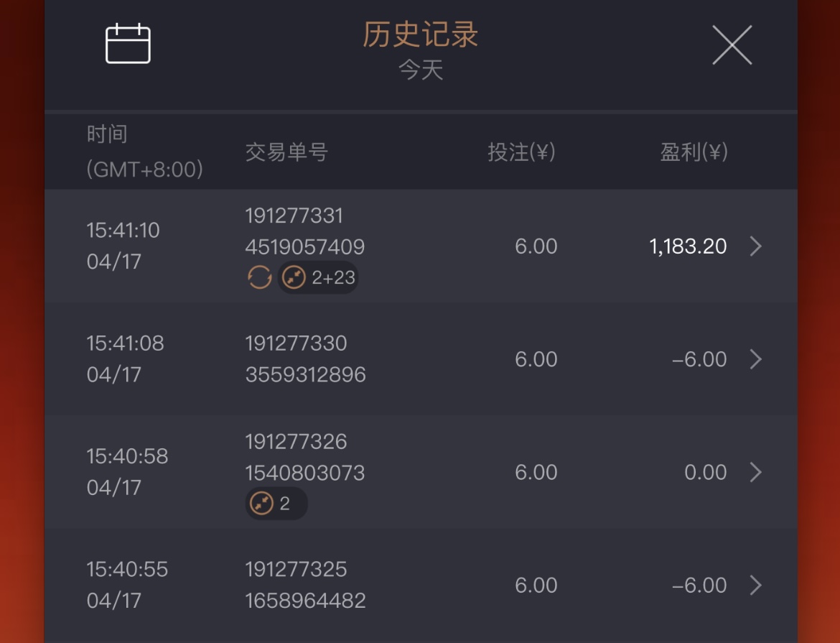Click the refresh icon under transaction 191277331
This screenshot has width=840, height=643.
click(x=260, y=277)
